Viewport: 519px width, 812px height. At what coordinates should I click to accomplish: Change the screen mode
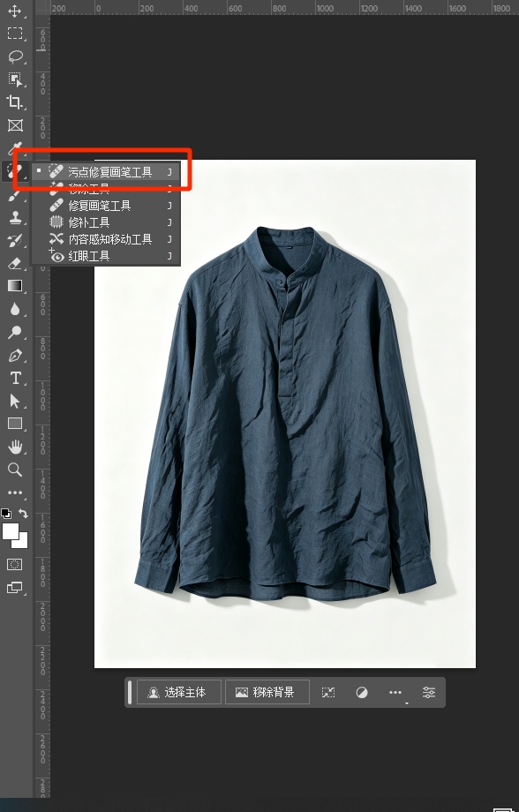click(14, 588)
